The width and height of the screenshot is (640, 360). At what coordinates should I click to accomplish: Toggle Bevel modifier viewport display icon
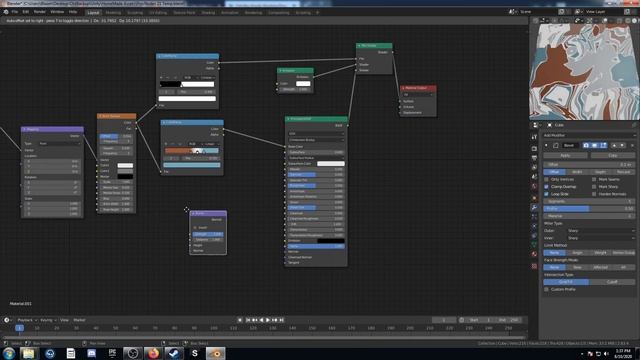[x=595, y=145]
